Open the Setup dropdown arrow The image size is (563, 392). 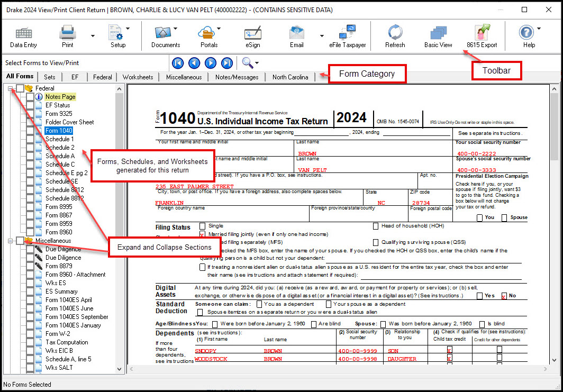[x=128, y=29]
